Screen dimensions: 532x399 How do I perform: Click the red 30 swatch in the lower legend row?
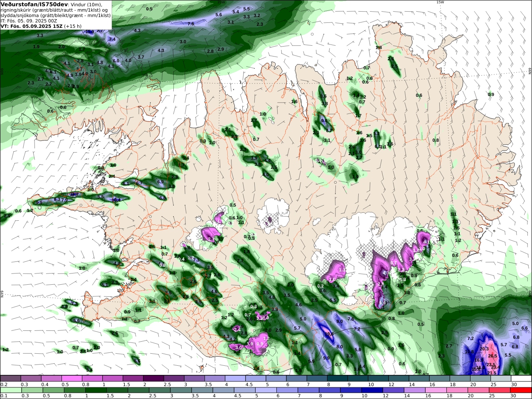click(x=521, y=390)
